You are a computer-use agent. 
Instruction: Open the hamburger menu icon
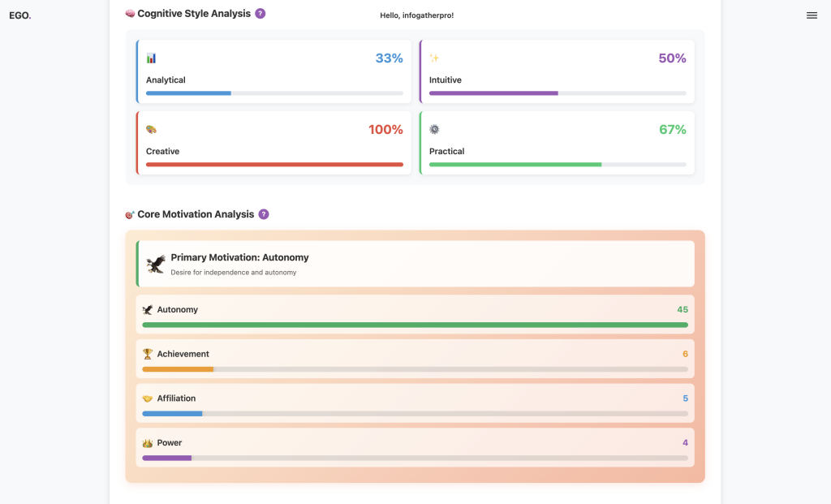click(812, 15)
